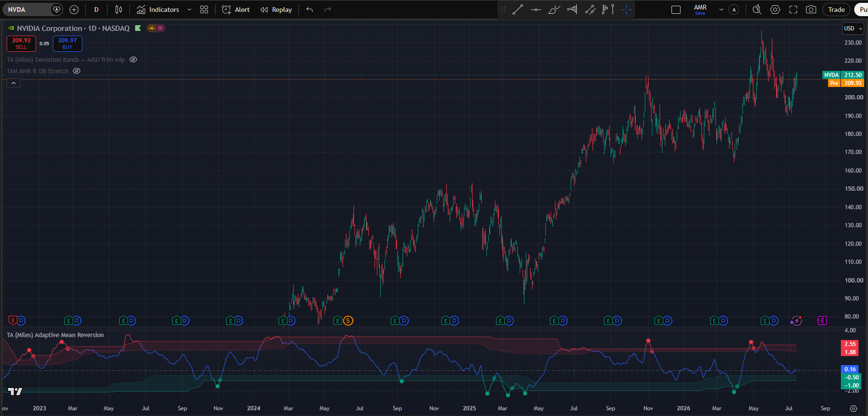Select the volume profile drawing tool
Viewport: 868px width, 416px height.
[605, 10]
